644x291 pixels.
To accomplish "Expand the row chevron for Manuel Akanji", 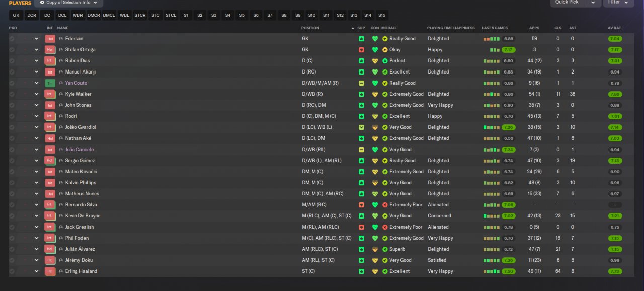I will 36,72.
